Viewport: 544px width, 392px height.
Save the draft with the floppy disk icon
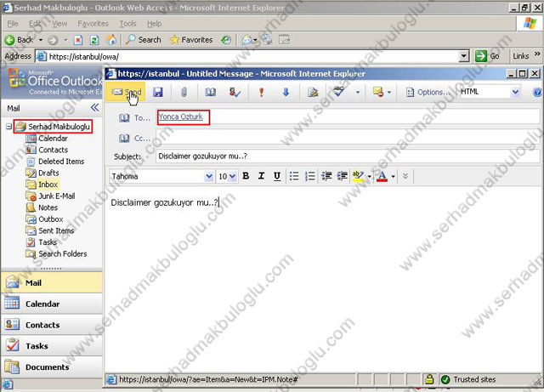coord(158,92)
